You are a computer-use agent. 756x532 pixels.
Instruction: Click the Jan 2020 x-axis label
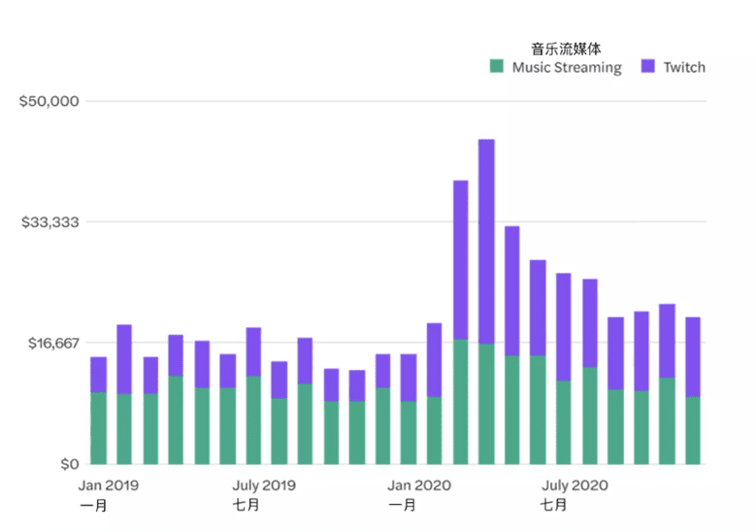(417, 484)
